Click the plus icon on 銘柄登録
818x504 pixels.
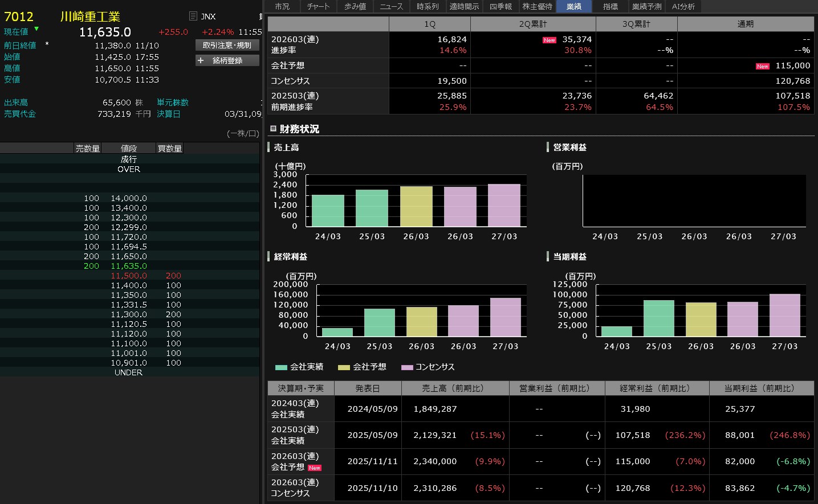click(201, 60)
